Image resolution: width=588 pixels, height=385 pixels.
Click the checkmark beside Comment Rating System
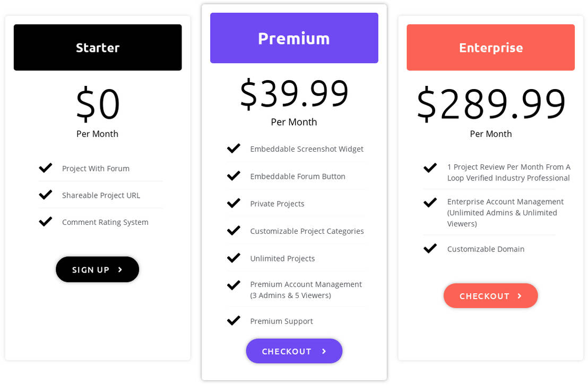point(46,222)
